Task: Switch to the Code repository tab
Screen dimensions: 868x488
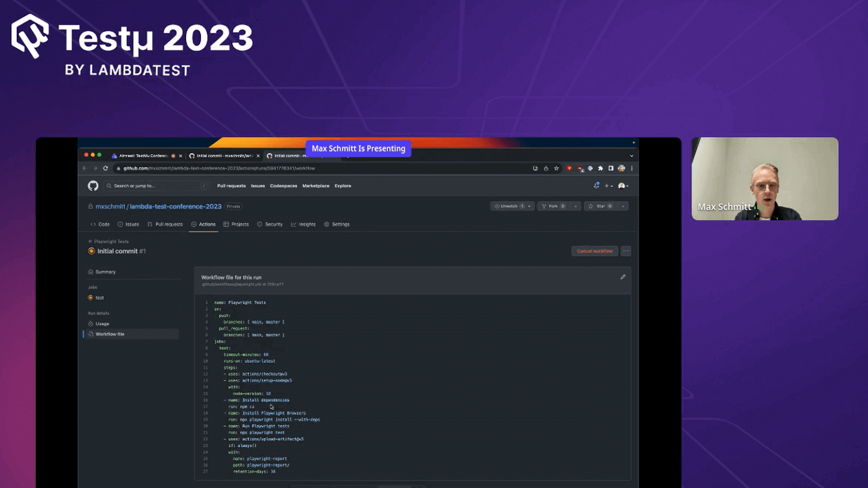Action: point(100,224)
